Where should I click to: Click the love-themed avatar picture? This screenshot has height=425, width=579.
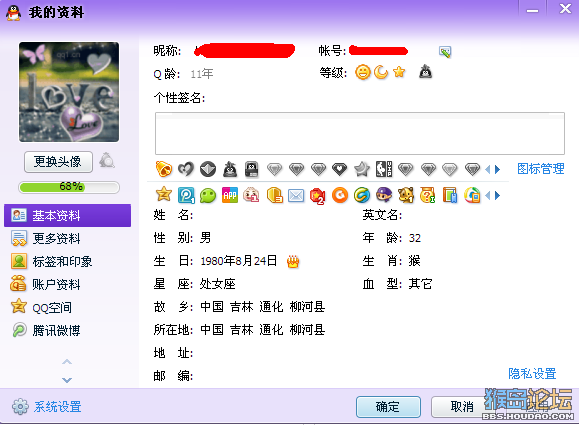click(x=69, y=92)
